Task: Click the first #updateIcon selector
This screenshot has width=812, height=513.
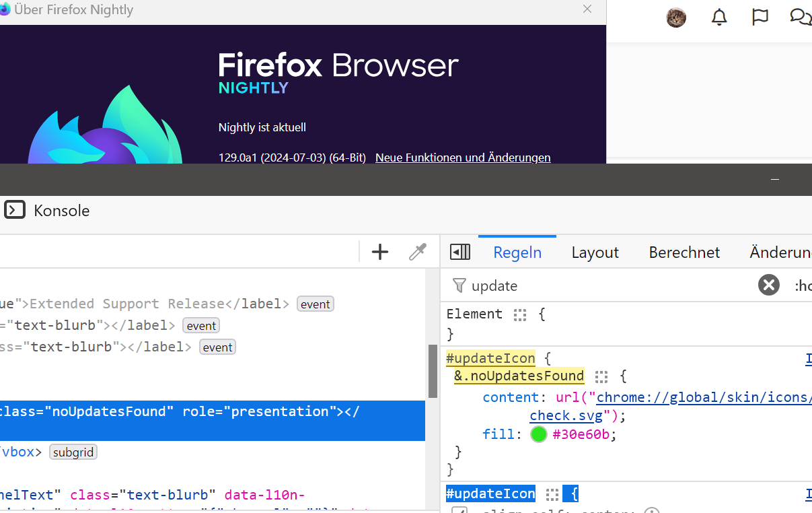Action: click(490, 358)
